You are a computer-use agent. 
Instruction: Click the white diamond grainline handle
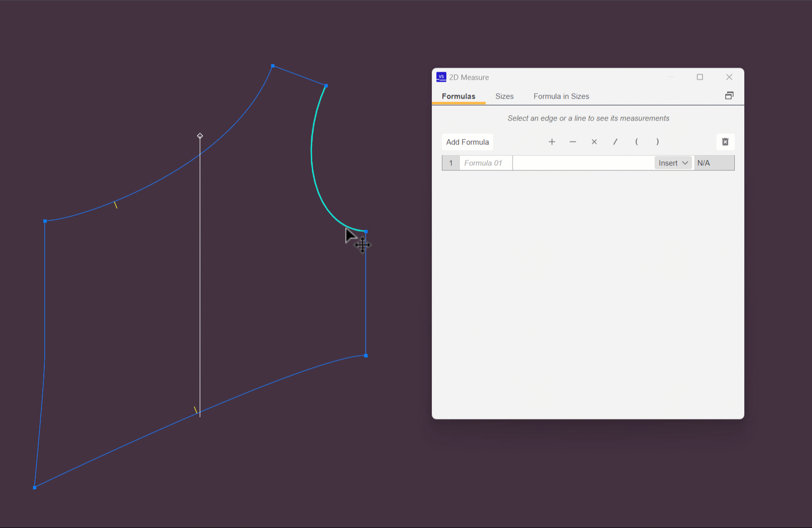pos(200,136)
